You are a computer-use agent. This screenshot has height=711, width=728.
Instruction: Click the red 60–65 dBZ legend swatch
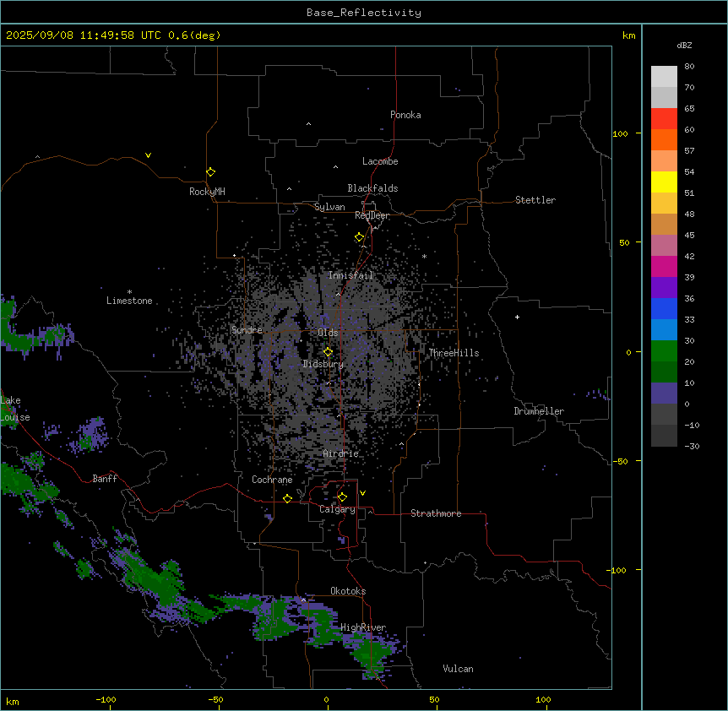tap(664, 119)
